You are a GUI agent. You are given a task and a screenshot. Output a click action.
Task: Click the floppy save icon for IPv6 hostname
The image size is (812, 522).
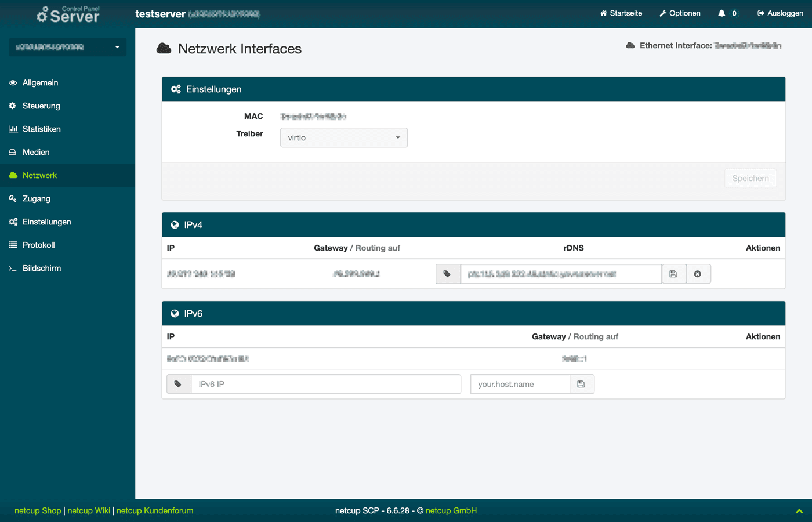point(581,384)
